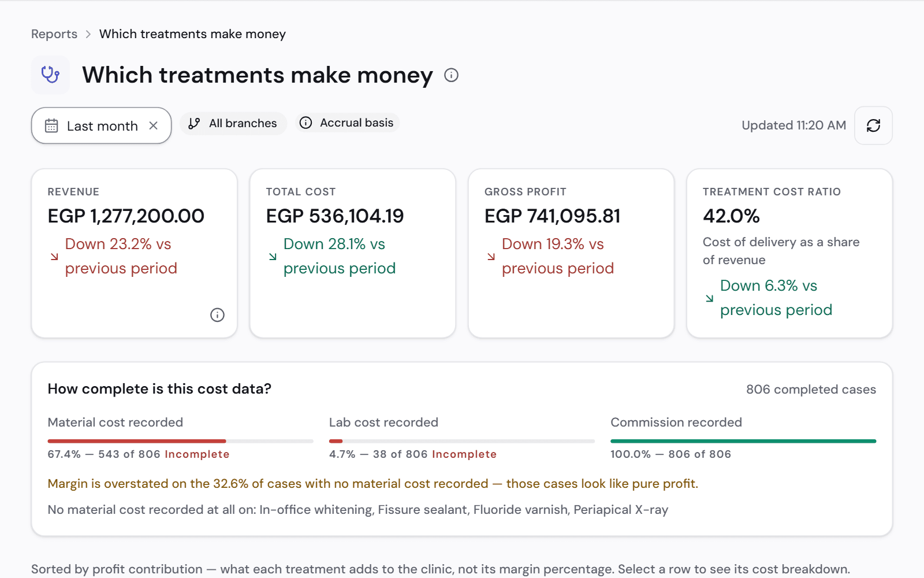This screenshot has height=578, width=924.
Task: Click the Updated 11:20 AM timestamp
Action: pyautogui.click(x=793, y=125)
